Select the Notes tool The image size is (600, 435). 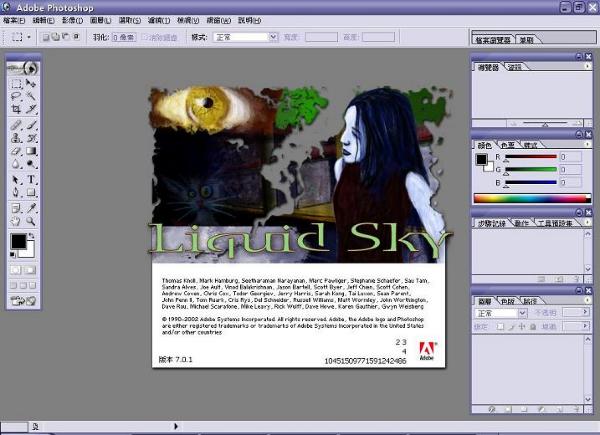pos(16,208)
